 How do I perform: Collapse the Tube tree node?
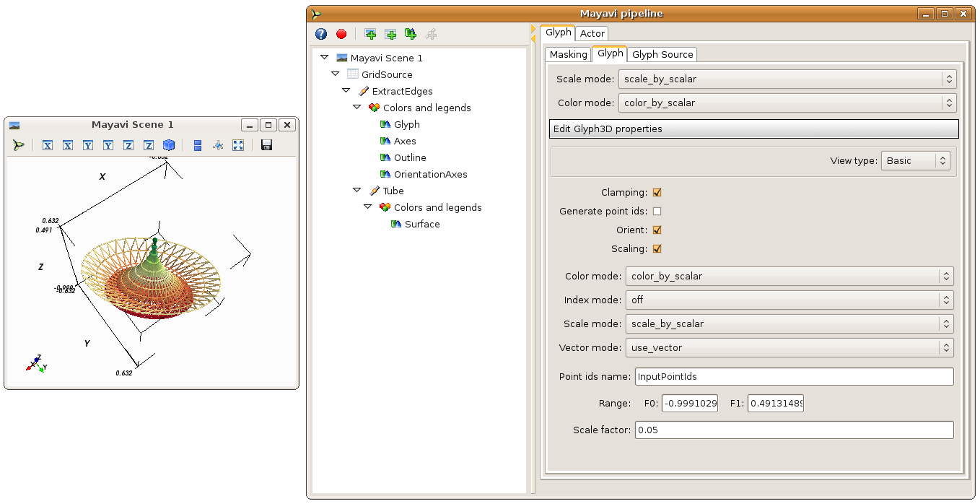click(356, 191)
